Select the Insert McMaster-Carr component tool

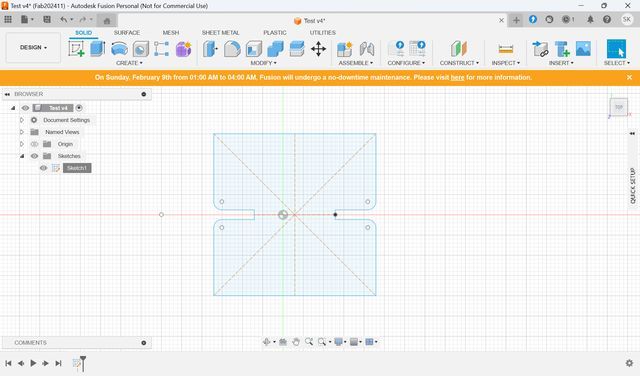tap(562, 49)
